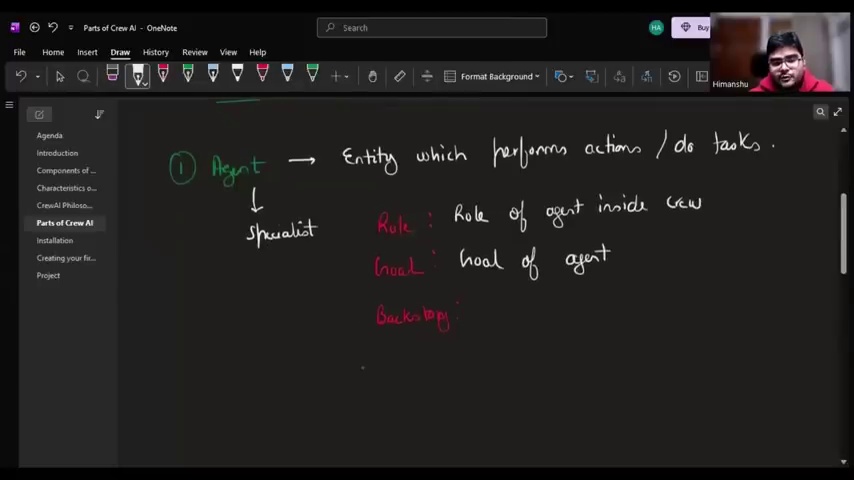Image resolution: width=854 pixels, height=480 pixels.
Task: Switch to the Review tab
Action: 195,52
